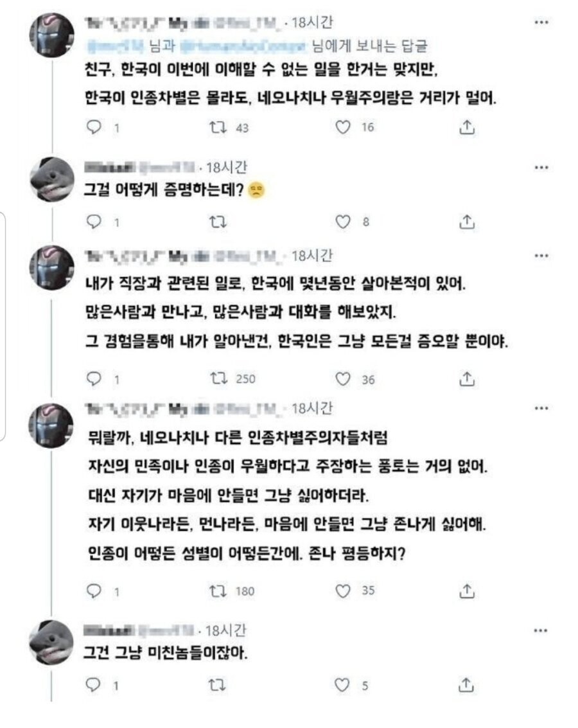Open the 18시간 timestamp on the first tweet
Screen dimensions: 578x728
pyautogui.click(x=312, y=23)
